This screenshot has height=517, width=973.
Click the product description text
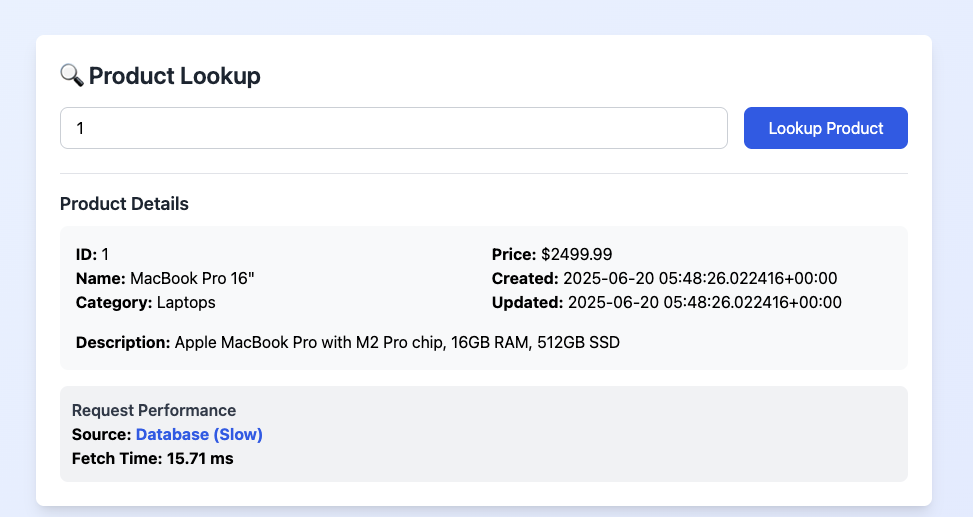397,343
